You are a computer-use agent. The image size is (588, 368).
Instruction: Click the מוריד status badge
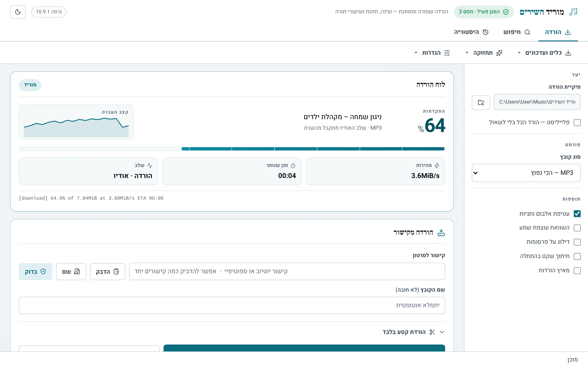point(30,85)
